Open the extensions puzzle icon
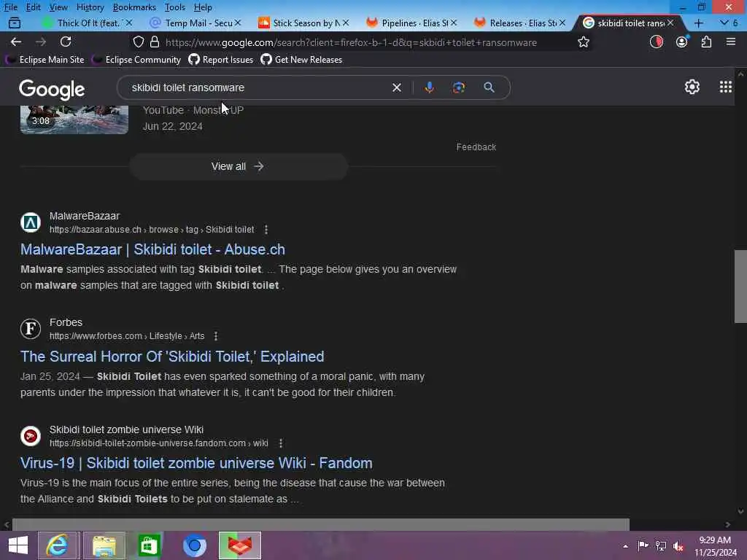 coord(706,42)
